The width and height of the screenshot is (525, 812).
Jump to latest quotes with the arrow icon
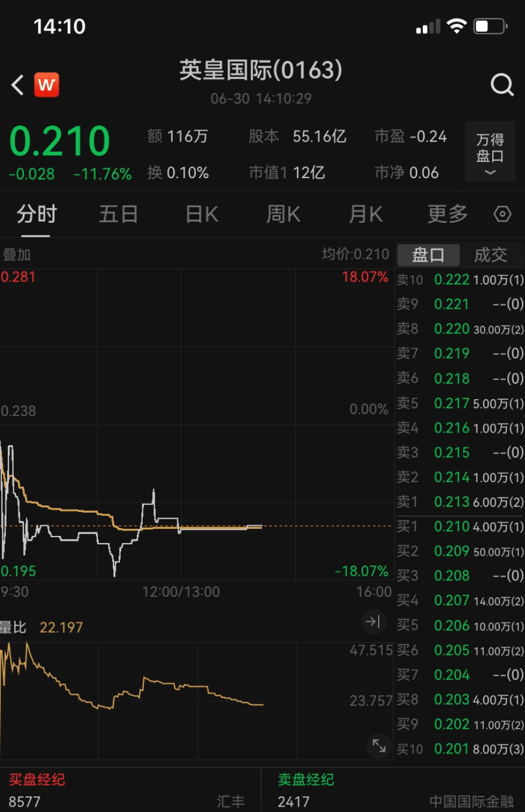374,622
